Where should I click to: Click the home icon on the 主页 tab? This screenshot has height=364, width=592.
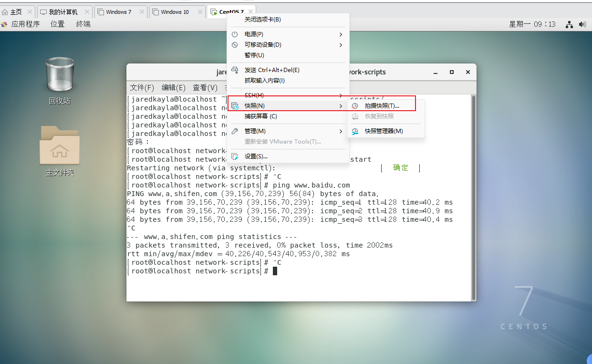click(x=5, y=12)
